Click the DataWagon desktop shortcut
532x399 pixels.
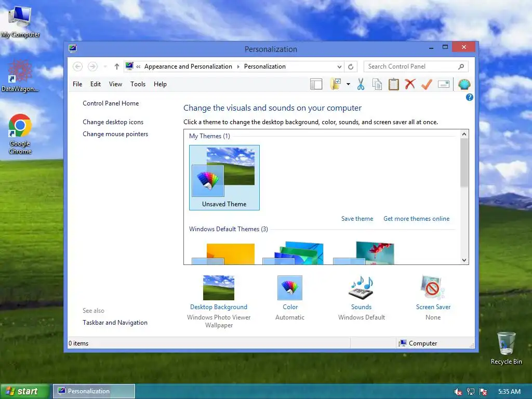coord(20,76)
